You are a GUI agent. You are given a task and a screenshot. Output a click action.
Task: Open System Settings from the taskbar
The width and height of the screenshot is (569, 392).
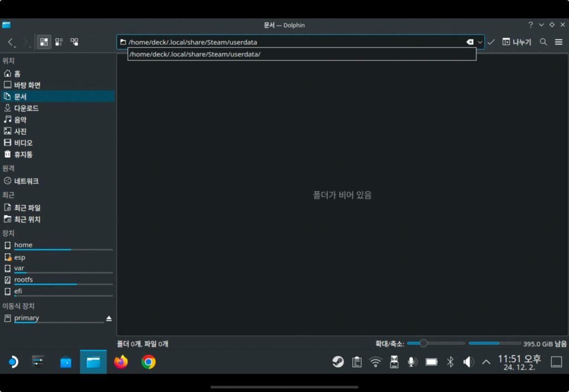[38, 362]
